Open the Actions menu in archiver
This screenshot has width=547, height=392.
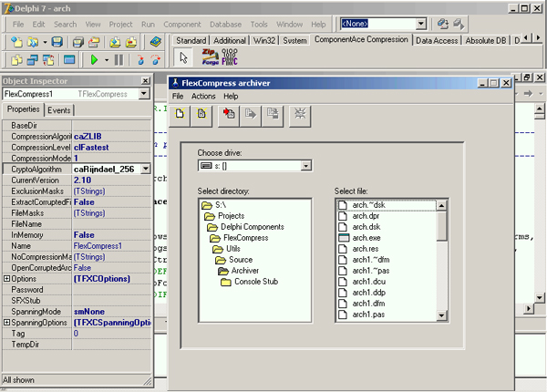pos(203,96)
